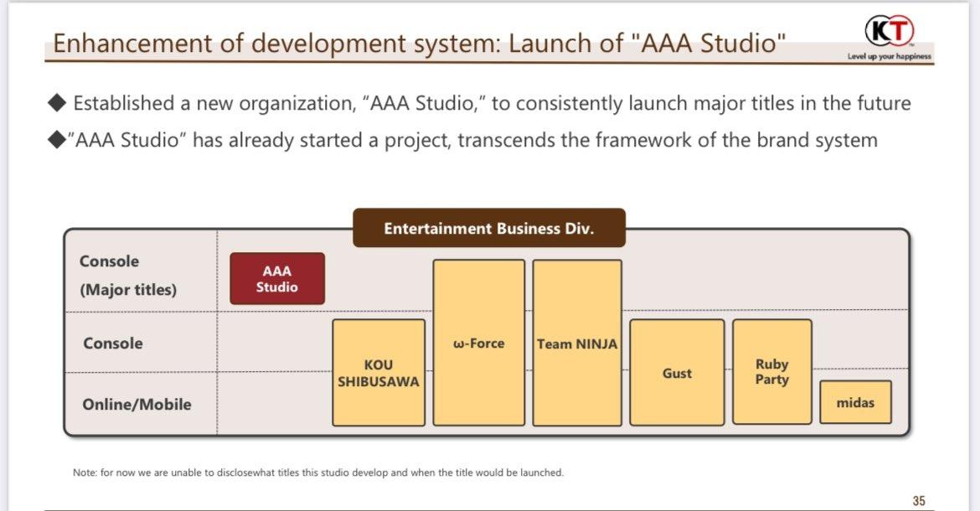Click the first diamond bullet marker

[x=57, y=104]
